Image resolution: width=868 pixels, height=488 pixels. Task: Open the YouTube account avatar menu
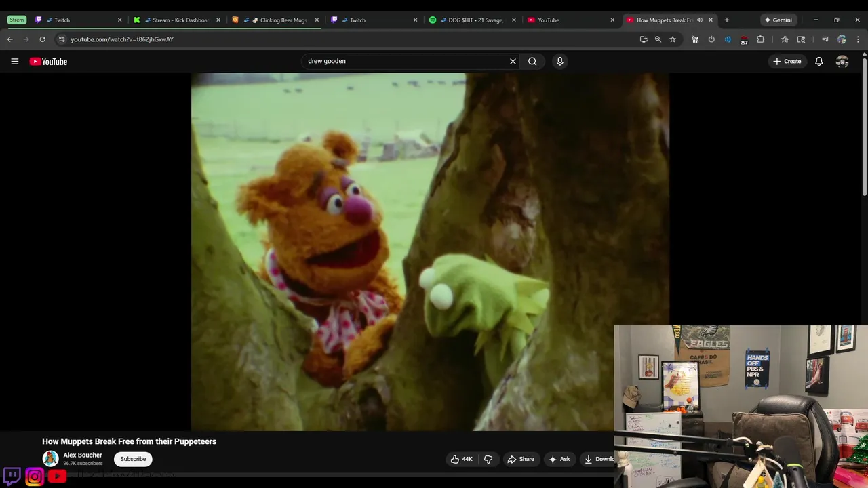842,61
